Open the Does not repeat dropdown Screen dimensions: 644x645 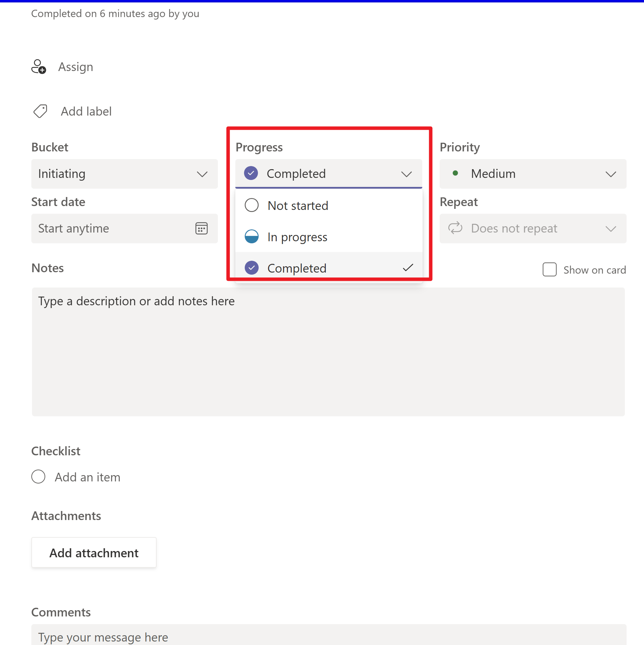coord(533,228)
